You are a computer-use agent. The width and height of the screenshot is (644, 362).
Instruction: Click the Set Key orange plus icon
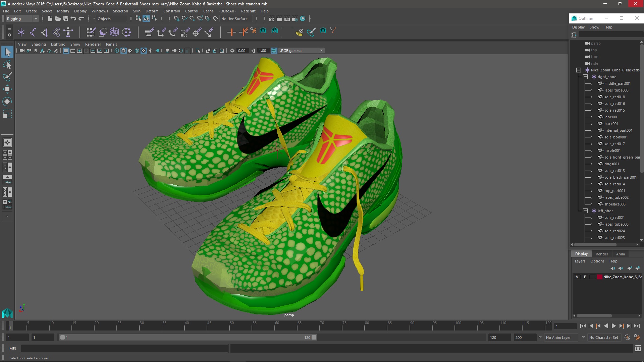point(231,32)
